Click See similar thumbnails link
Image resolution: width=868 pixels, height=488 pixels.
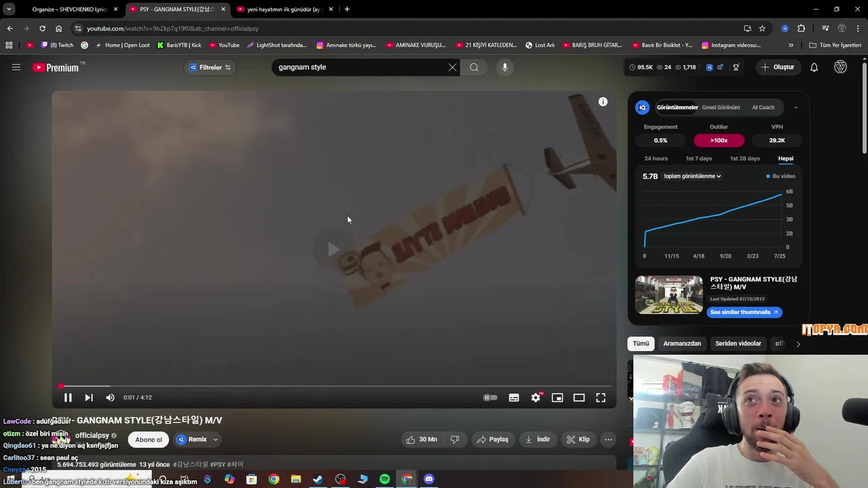click(745, 312)
